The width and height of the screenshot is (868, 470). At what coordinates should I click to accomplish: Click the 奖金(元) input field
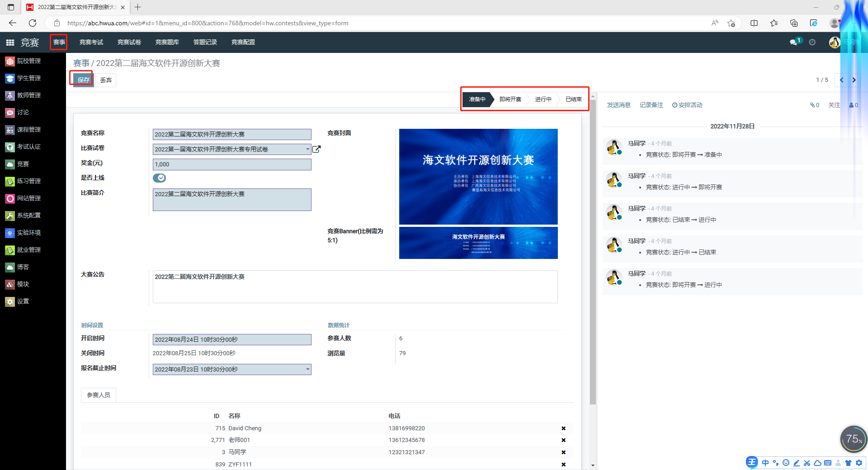232,164
